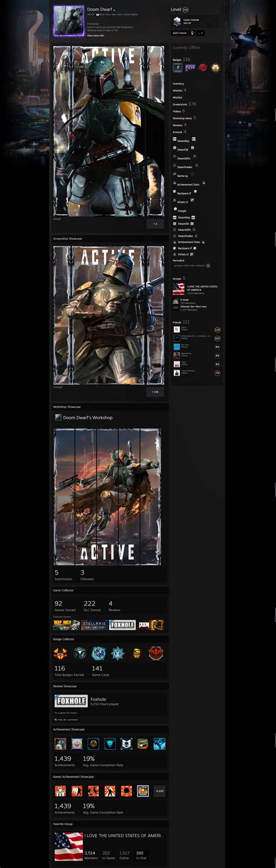Viewport: 276px width, 868px height.
Task: Click the 50+ games badge icon
Action: pos(190,68)
